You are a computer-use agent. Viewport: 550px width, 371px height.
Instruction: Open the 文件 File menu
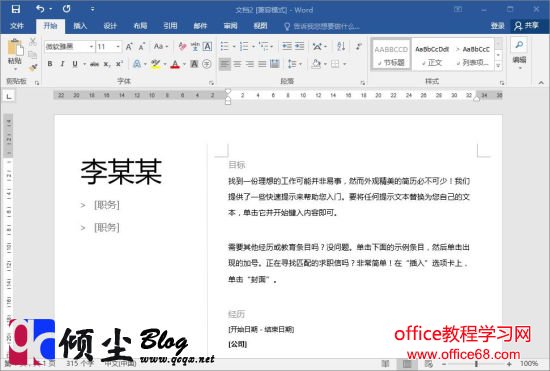tap(17, 26)
